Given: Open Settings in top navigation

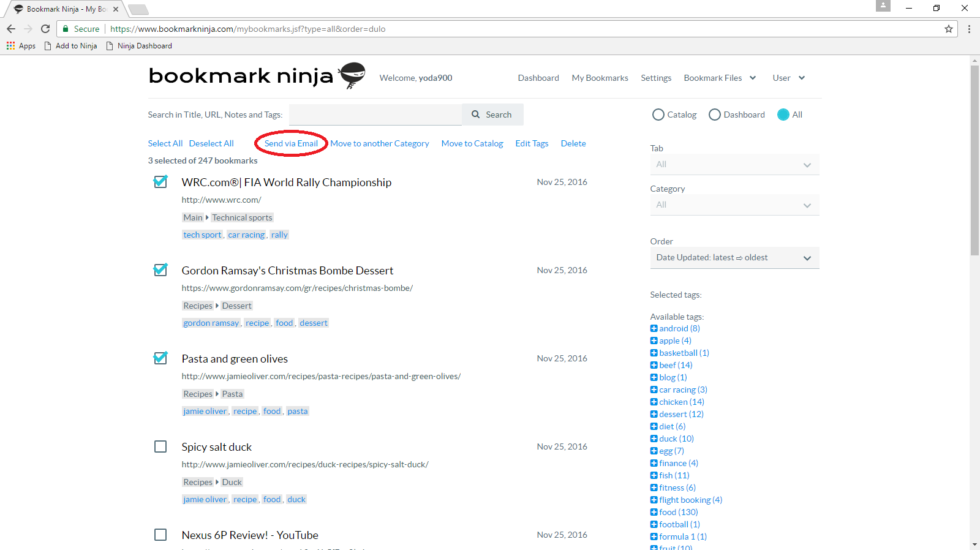Looking at the screenshot, I should tap(656, 78).
